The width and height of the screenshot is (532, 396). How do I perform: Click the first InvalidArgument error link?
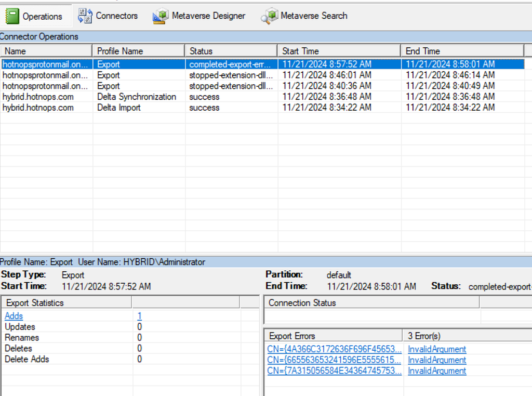tap(437, 349)
